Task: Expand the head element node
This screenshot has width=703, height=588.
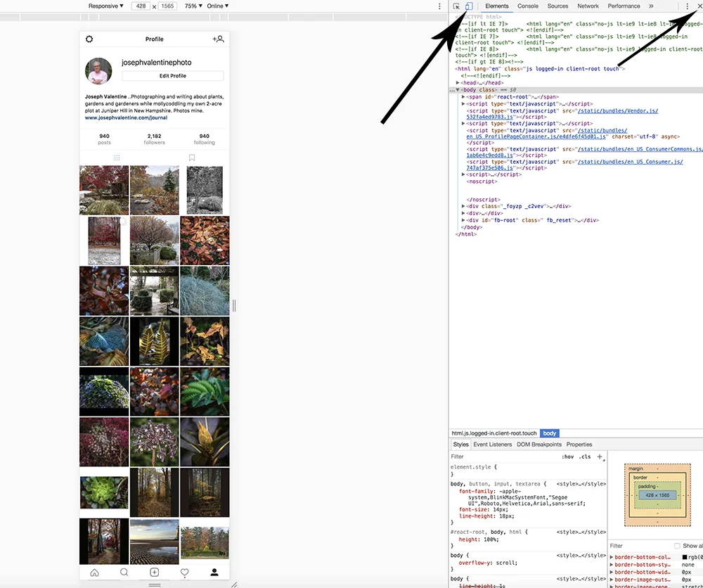Action: (x=458, y=83)
